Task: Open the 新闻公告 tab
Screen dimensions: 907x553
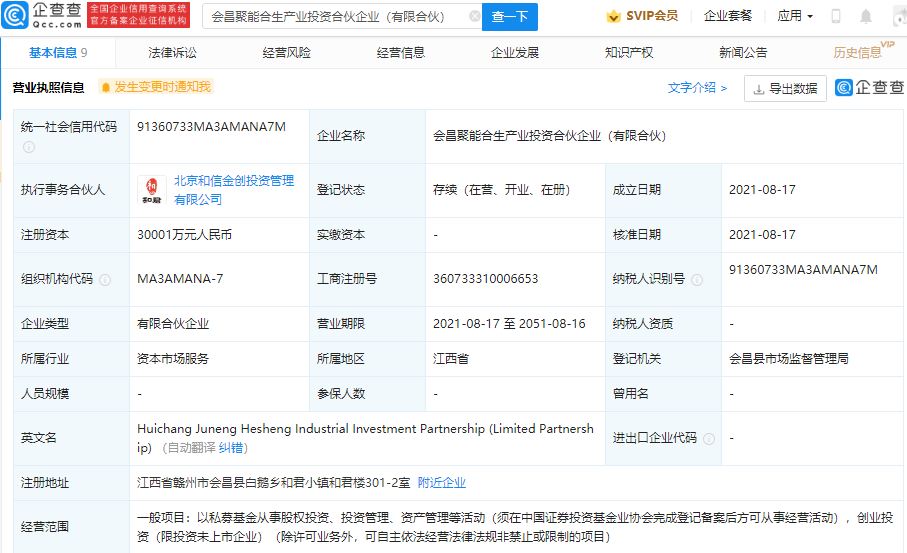Action: pyautogui.click(x=743, y=53)
